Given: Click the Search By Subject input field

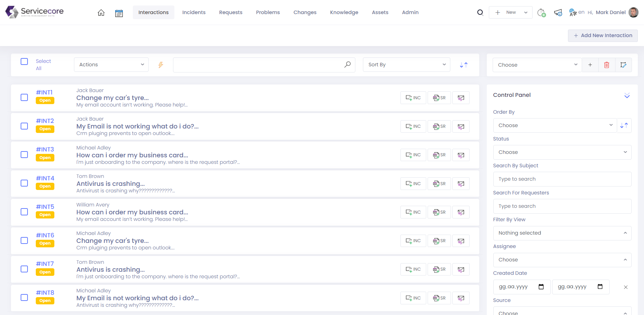Looking at the screenshot, I should (562, 179).
